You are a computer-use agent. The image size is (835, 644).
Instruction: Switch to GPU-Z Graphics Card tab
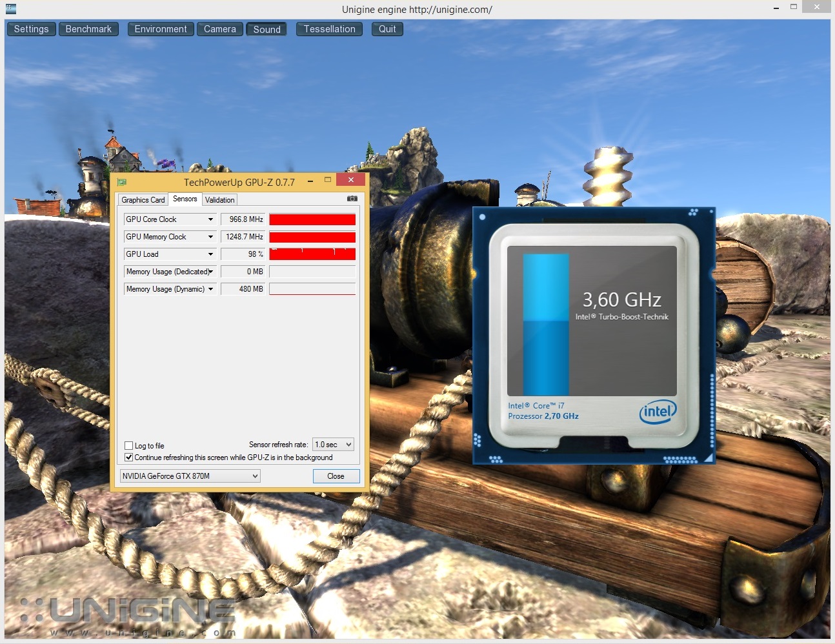coord(143,200)
